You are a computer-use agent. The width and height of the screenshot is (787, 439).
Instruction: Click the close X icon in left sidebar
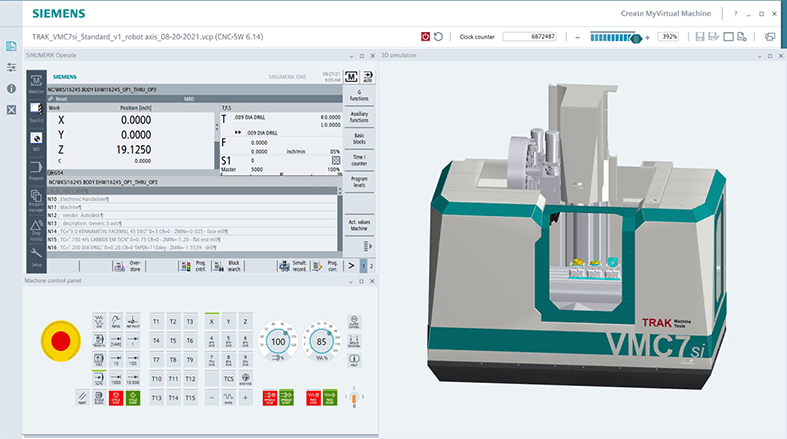(x=11, y=109)
